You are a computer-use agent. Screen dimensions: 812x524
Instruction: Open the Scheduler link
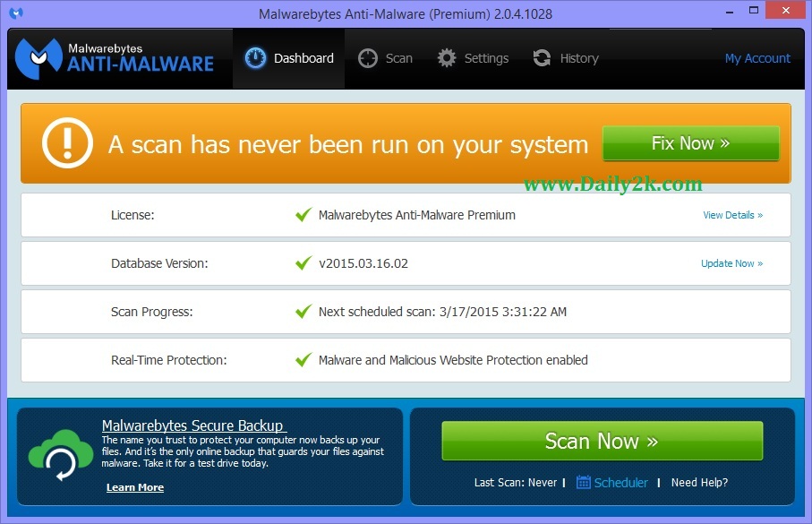pos(620,483)
